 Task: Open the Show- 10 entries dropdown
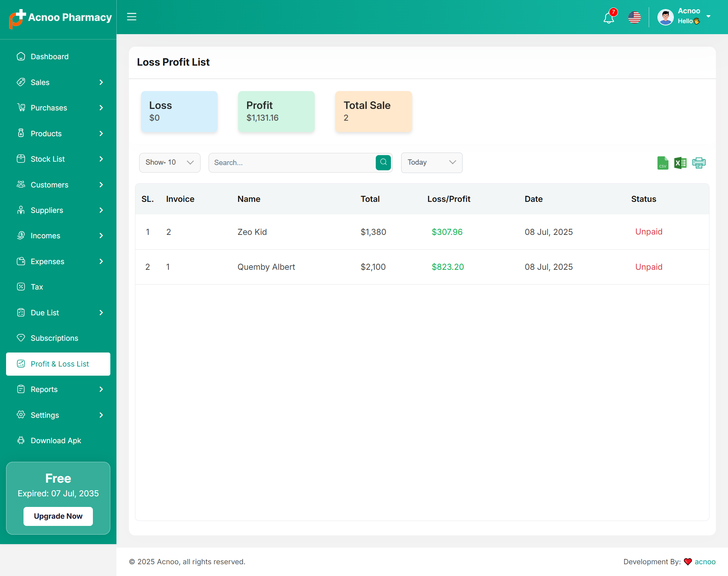(x=169, y=162)
